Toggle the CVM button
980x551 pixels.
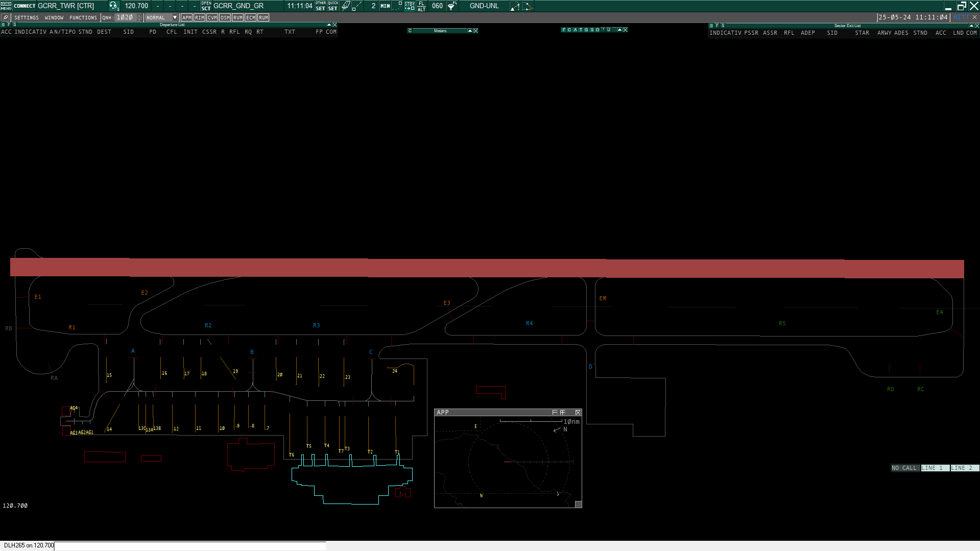pos(212,17)
